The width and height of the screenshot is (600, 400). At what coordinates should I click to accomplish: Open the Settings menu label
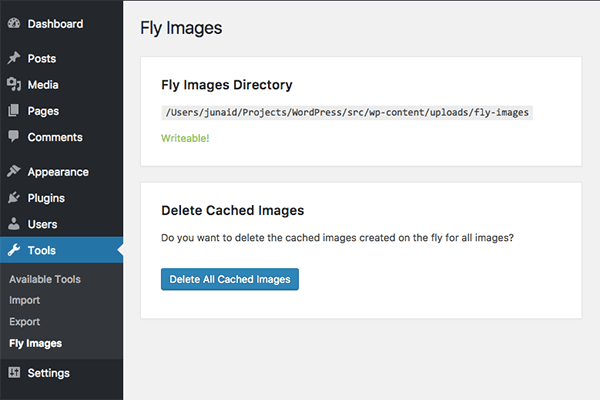[x=49, y=373]
